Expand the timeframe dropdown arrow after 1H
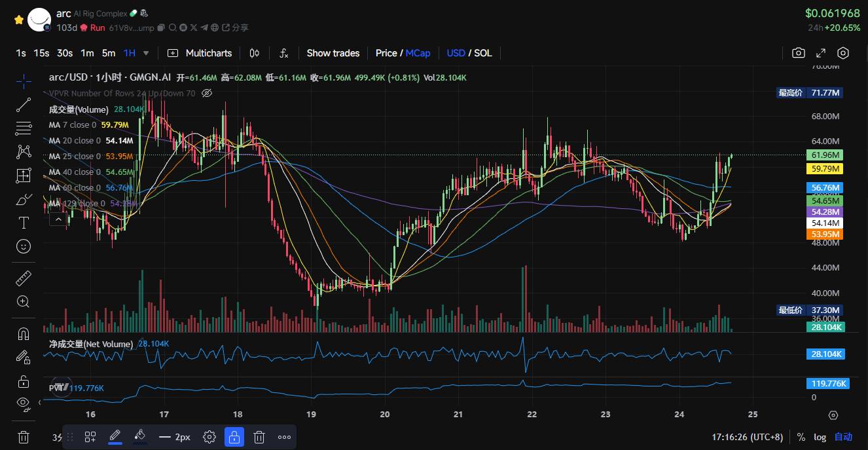The image size is (868, 450). [x=146, y=53]
